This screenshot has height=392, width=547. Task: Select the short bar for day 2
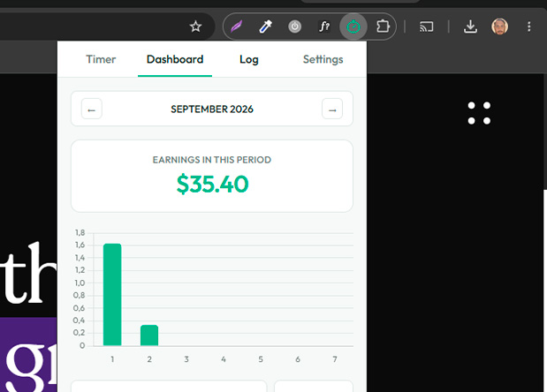(x=149, y=335)
